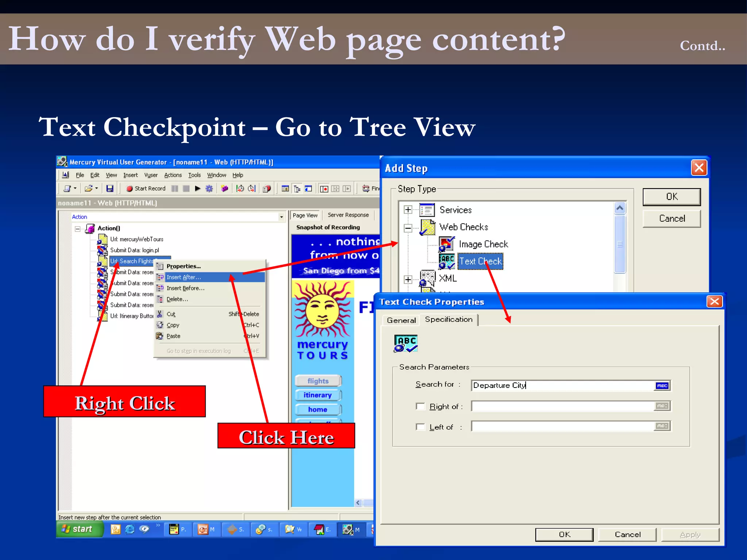Select the Url: Itinerary Button step
The height and width of the screenshot is (560, 747).
point(132,316)
